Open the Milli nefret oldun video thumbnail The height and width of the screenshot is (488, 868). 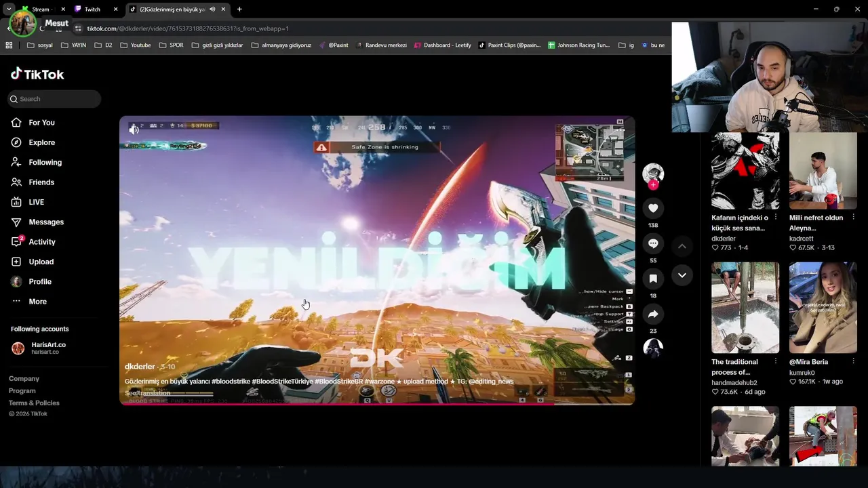point(823,171)
